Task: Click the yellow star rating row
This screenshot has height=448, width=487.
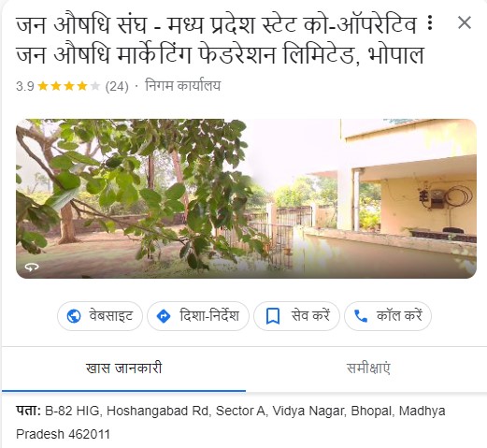Action: click(x=68, y=86)
